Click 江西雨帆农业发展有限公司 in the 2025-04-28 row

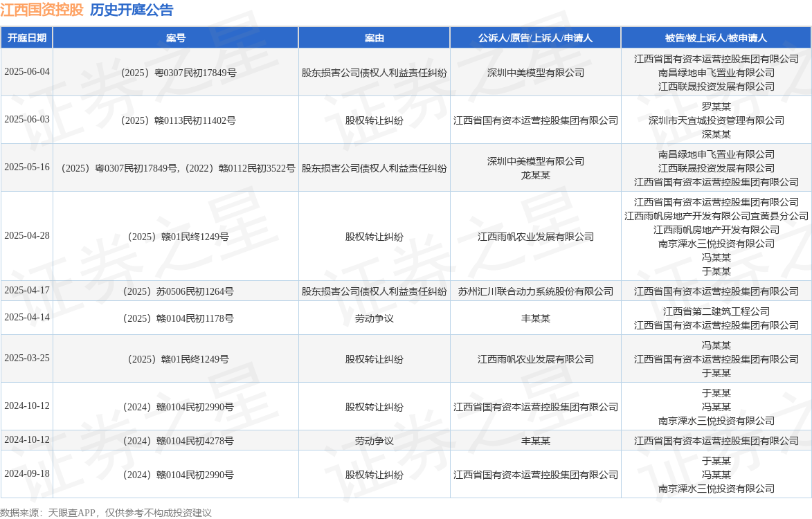pos(536,237)
